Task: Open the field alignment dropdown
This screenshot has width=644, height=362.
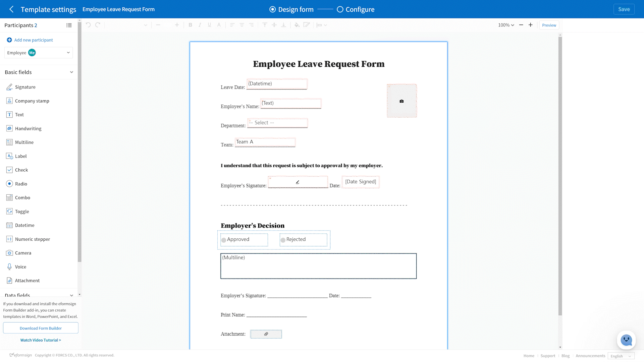Action: [x=322, y=25]
